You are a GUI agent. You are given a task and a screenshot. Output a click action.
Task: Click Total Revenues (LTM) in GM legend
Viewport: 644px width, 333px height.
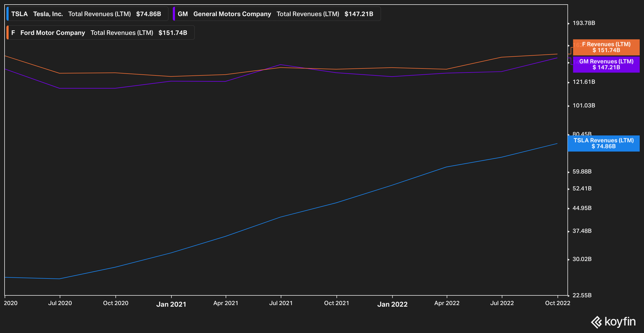tap(308, 14)
